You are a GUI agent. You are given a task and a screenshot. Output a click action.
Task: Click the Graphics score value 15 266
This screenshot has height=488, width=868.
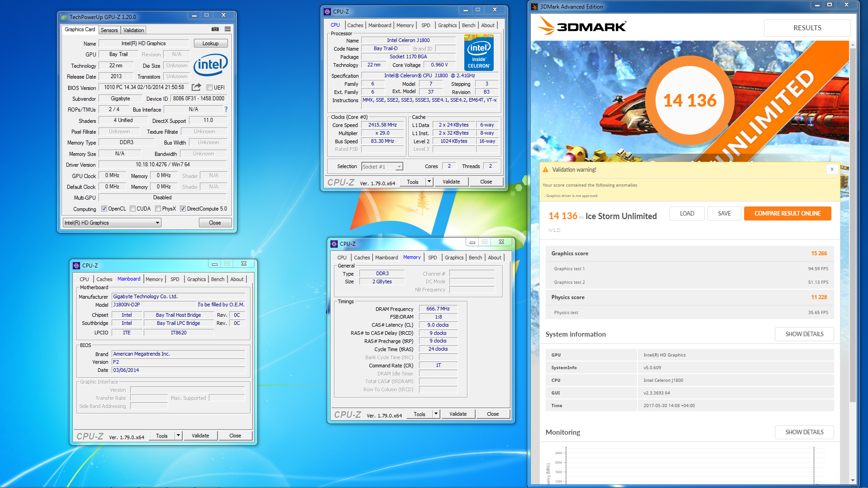click(819, 253)
